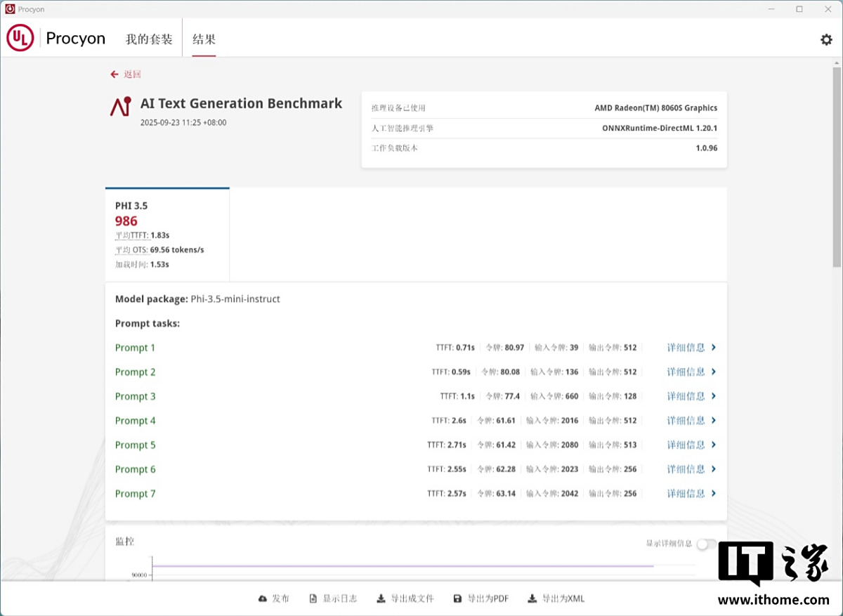Click the 导出为PDF save icon

457,598
